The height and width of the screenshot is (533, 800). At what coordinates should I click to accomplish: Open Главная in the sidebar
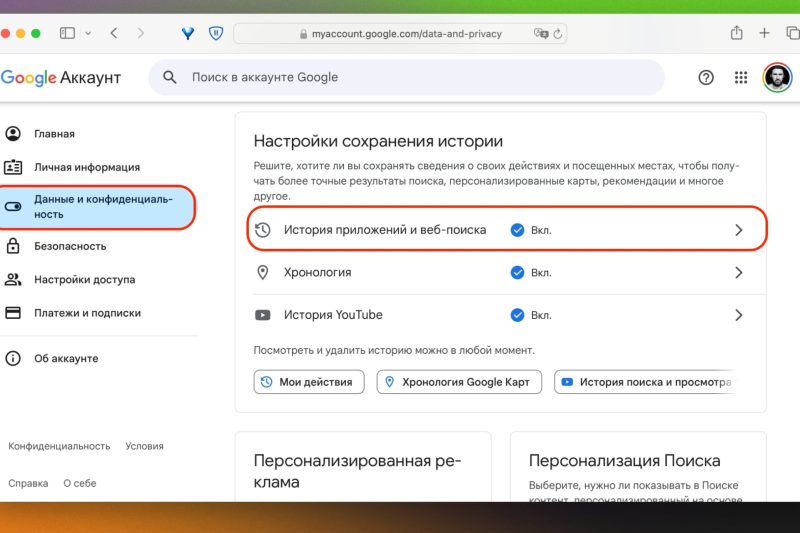pos(54,134)
